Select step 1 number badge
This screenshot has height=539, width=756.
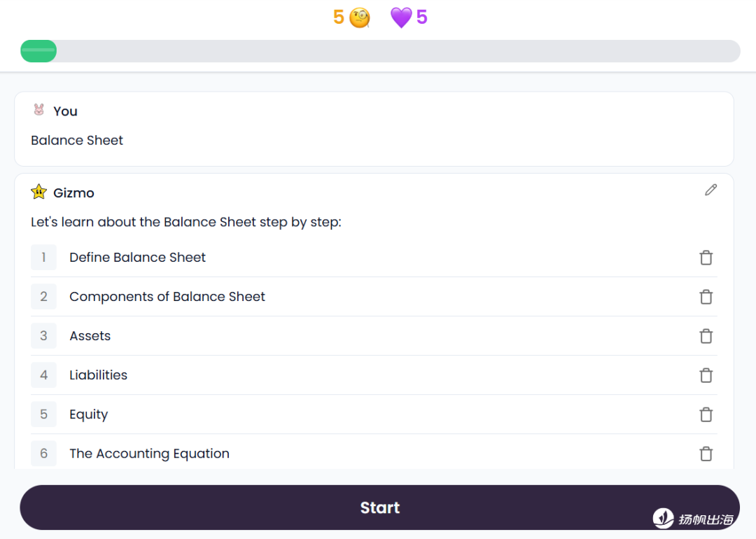(x=43, y=258)
